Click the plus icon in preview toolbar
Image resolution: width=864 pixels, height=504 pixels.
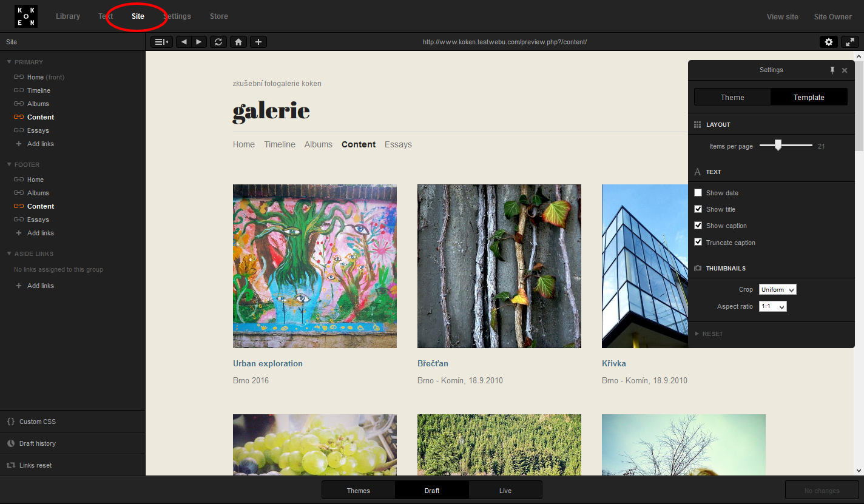(x=258, y=42)
